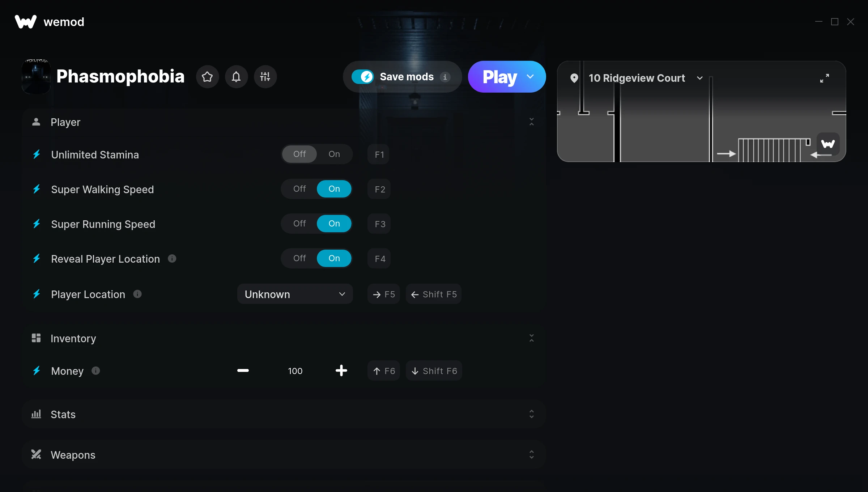Click the Inventory section label

pos(73,338)
